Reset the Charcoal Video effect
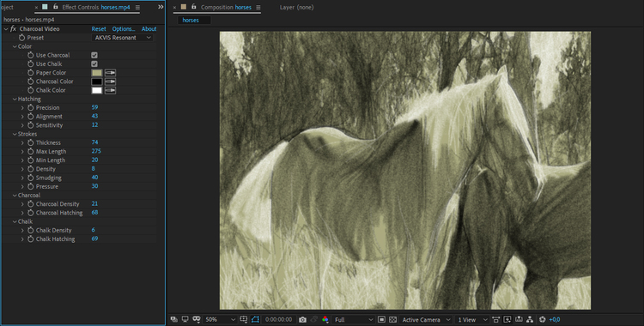The height and width of the screenshot is (326, 644). pyautogui.click(x=99, y=29)
